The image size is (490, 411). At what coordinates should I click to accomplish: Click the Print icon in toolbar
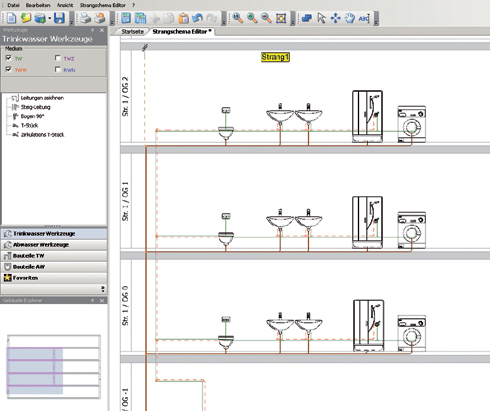click(x=85, y=18)
